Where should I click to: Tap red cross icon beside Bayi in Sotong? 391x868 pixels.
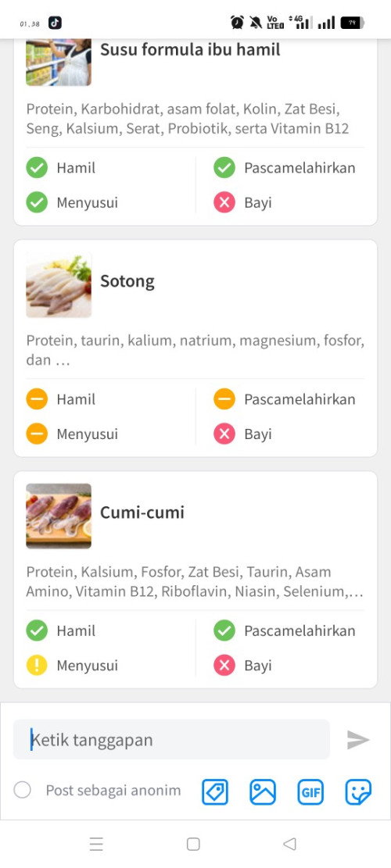[224, 434]
